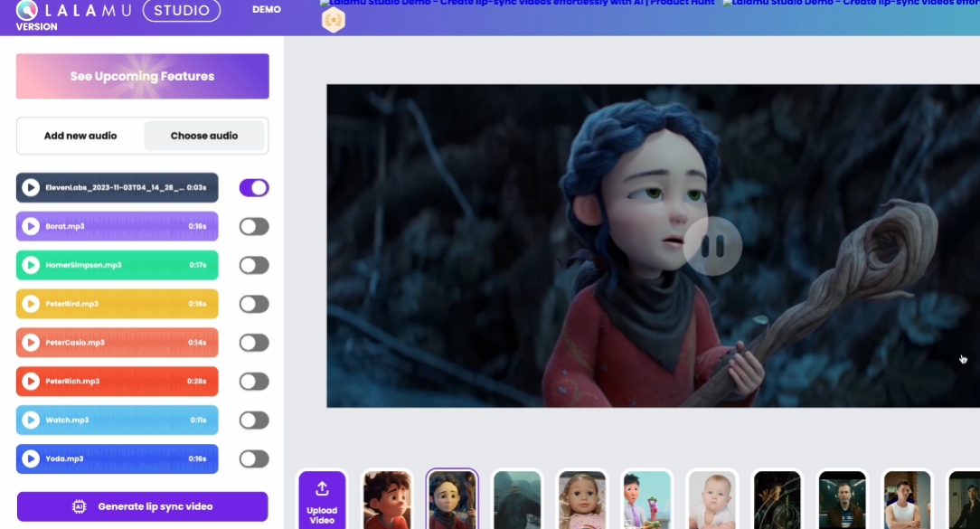Click the Lalamu logo icon
This screenshot has width=980, height=529.
[27, 9]
